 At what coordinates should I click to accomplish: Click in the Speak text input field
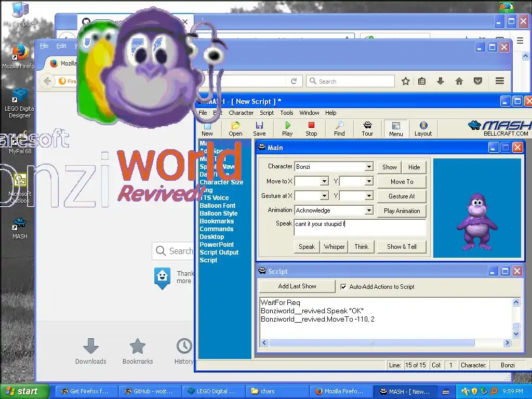pyautogui.click(x=360, y=228)
